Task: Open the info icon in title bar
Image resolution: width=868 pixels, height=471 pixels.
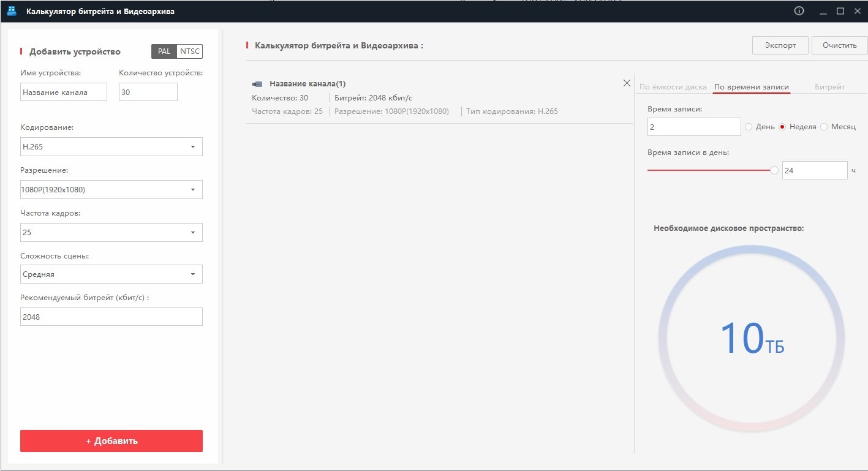Action: pyautogui.click(x=799, y=11)
